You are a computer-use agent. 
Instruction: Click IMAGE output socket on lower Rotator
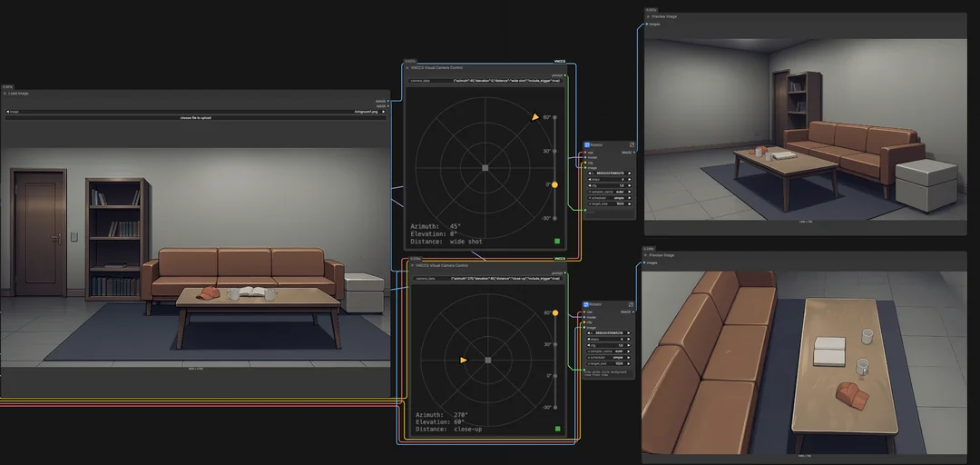pos(633,312)
